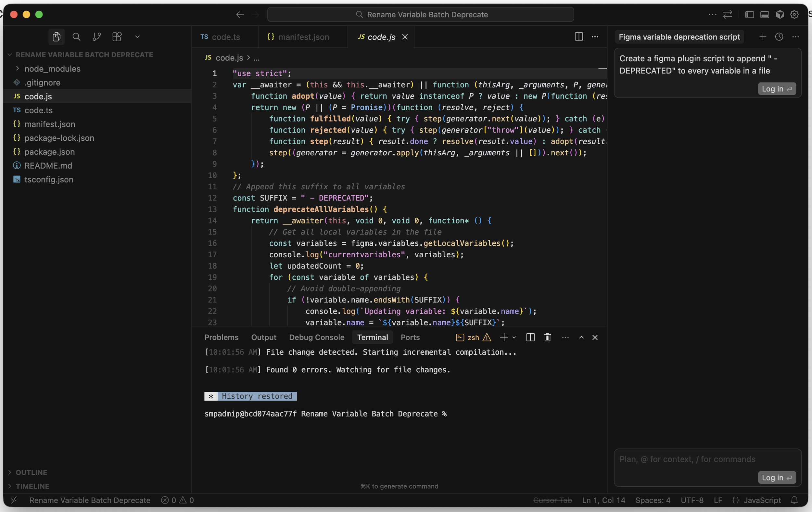Open Cursor settings gear icon
The image size is (812, 512).
coord(794,15)
